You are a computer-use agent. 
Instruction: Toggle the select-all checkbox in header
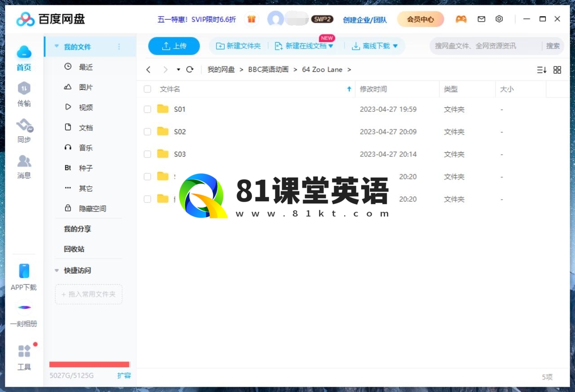coord(147,89)
